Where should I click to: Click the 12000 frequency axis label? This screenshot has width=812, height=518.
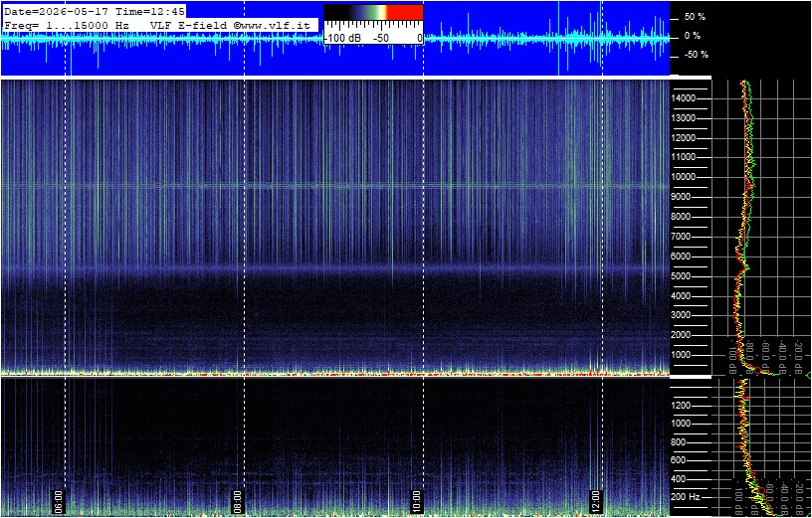tap(684, 138)
